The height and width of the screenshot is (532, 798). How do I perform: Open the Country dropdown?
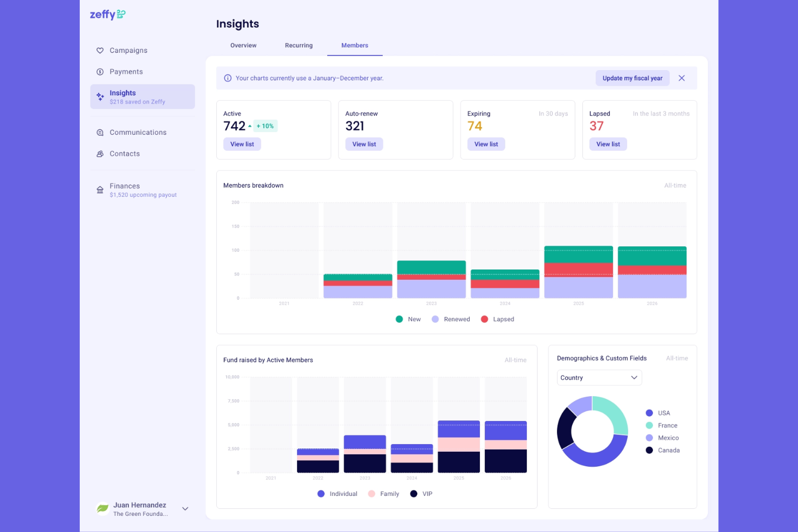coord(599,378)
